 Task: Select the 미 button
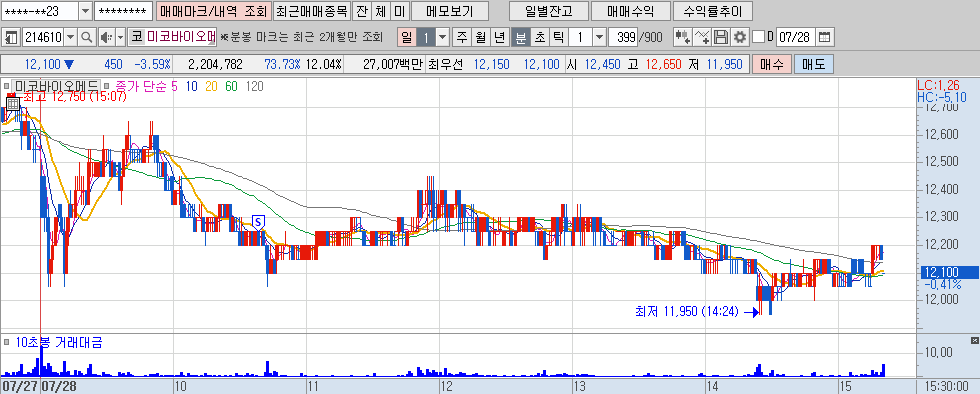click(x=399, y=11)
